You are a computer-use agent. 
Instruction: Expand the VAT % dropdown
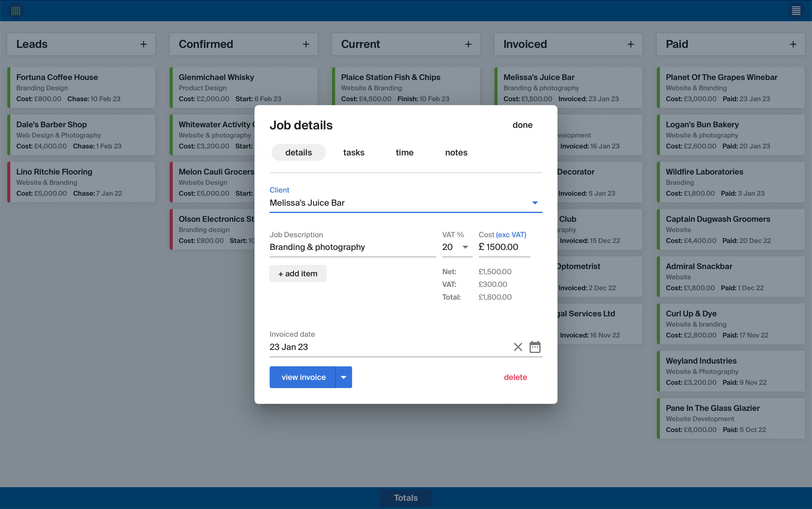tap(466, 247)
